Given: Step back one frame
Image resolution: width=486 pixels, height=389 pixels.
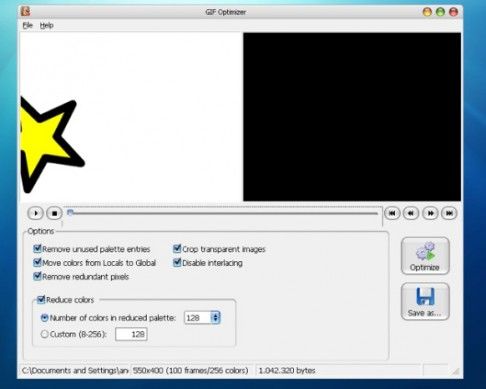Looking at the screenshot, I should point(411,213).
